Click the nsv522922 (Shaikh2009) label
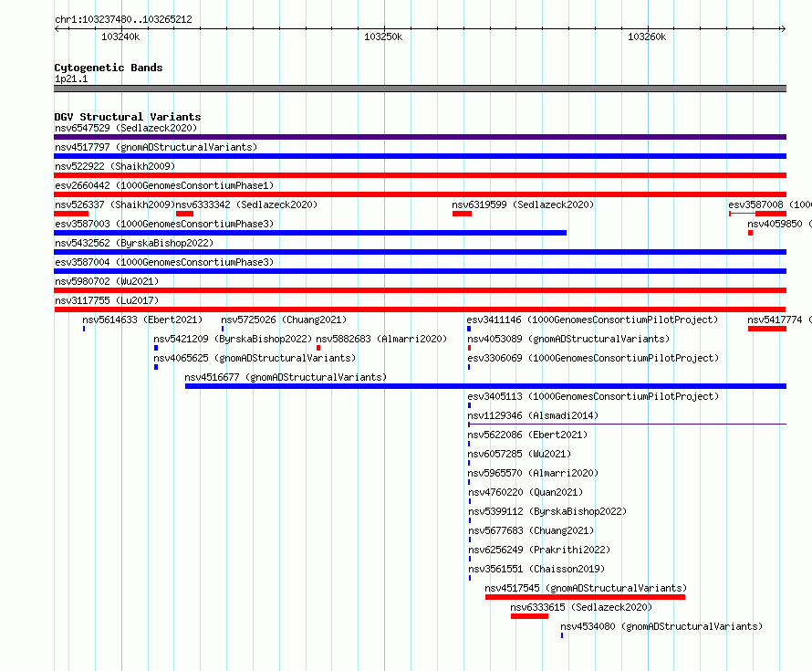The image size is (812, 671). click(115, 166)
